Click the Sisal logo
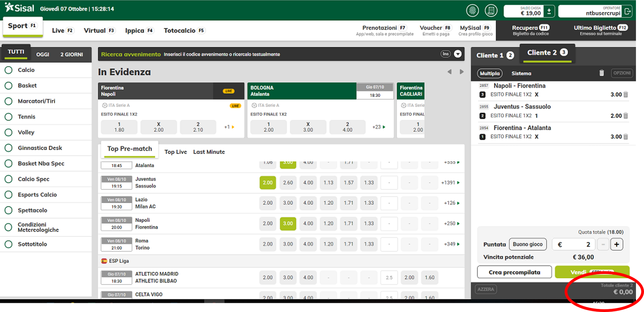The image size is (644, 312). [19, 8]
